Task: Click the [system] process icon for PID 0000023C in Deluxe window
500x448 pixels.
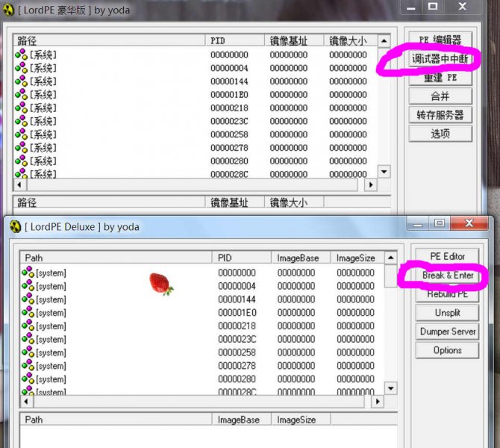Action: [28, 339]
